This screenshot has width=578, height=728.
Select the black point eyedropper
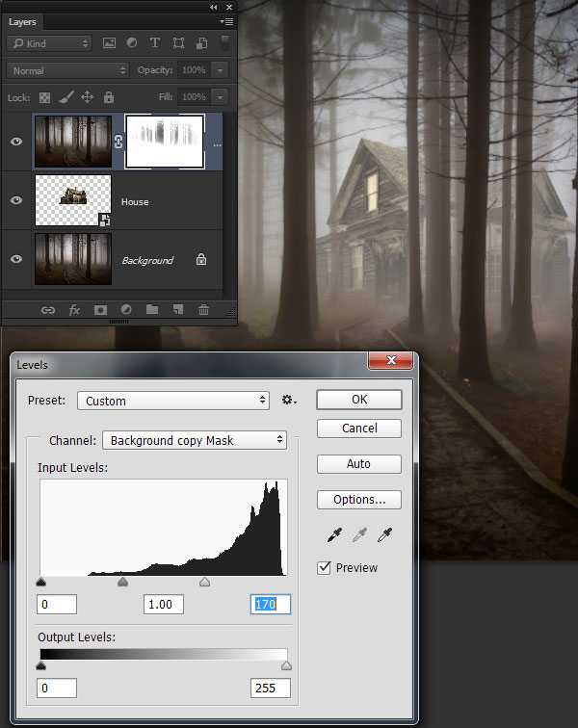(x=334, y=534)
